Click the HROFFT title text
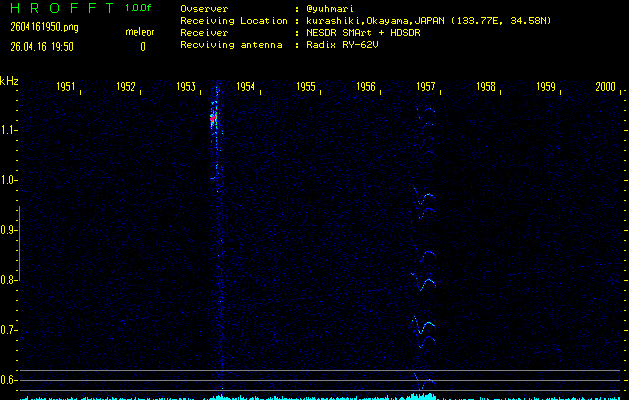 pyautogui.click(x=55, y=8)
